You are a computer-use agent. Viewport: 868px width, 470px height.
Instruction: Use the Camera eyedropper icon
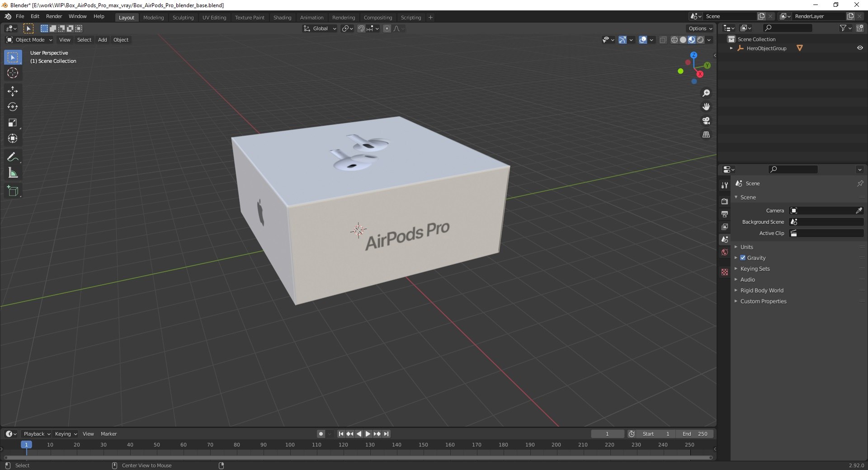[x=859, y=211]
